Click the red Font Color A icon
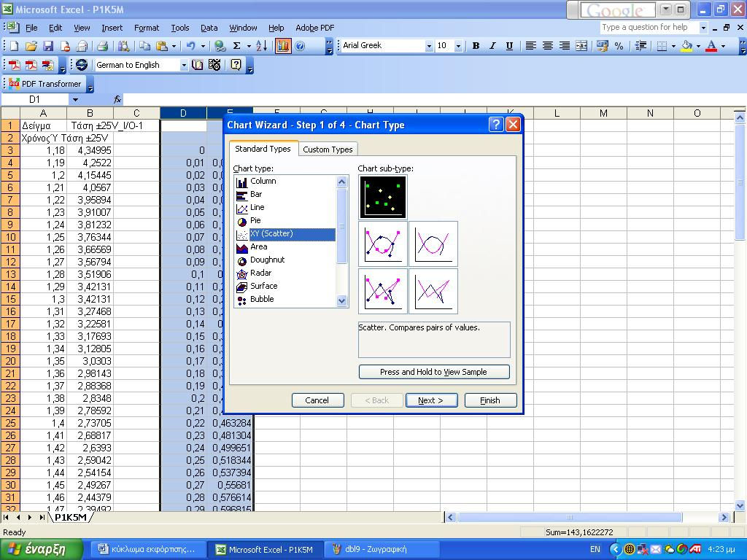The height and width of the screenshot is (560, 747). pyautogui.click(x=711, y=46)
